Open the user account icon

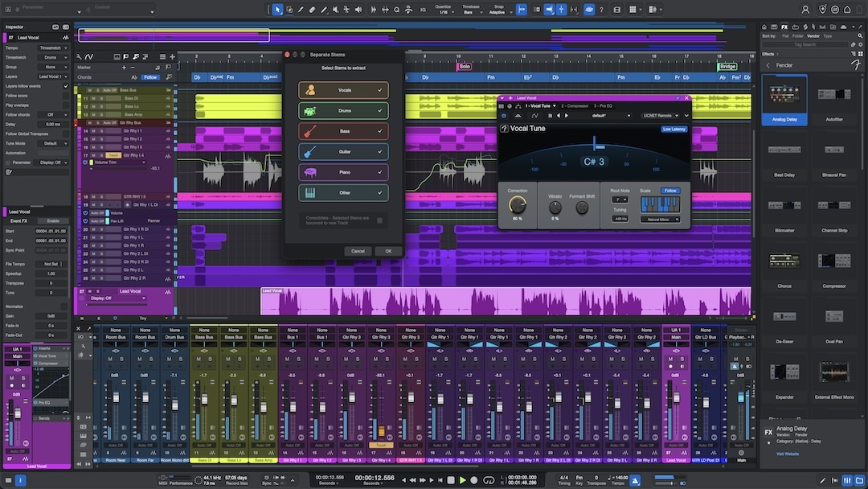click(x=805, y=10)
